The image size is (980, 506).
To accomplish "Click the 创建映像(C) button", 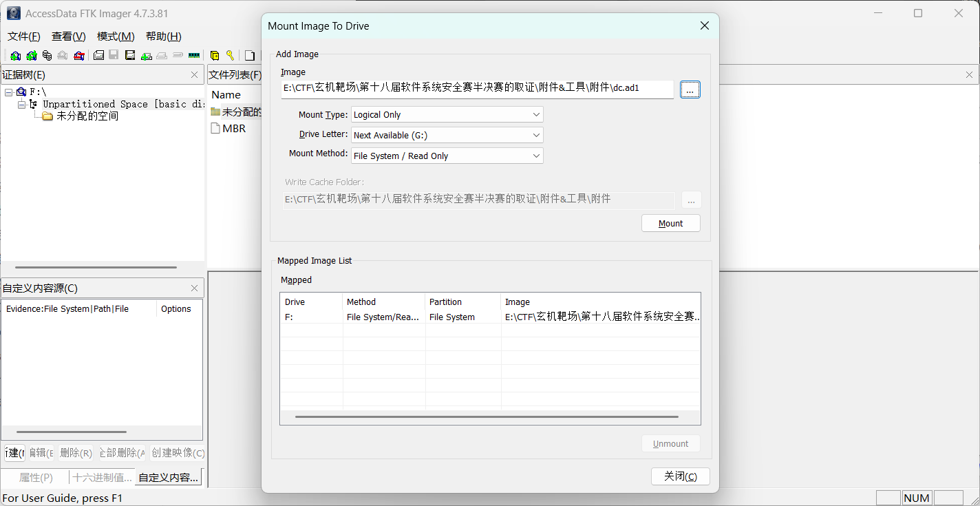I will tap(178, 453).
